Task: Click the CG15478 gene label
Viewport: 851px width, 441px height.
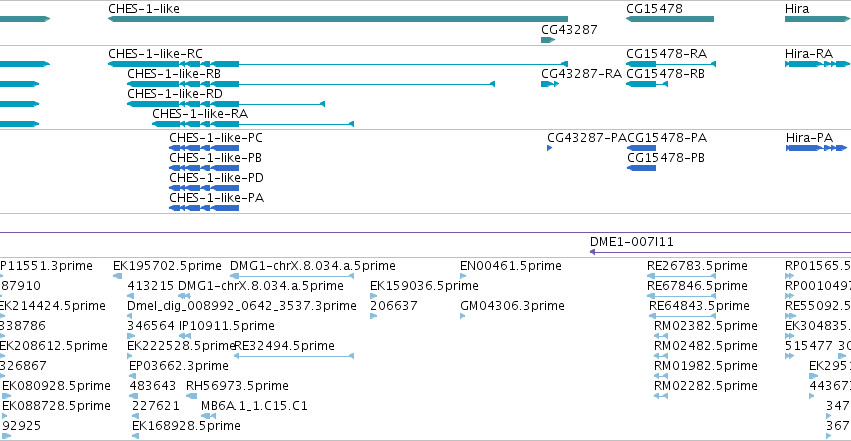Action: (x=654, y=9)
